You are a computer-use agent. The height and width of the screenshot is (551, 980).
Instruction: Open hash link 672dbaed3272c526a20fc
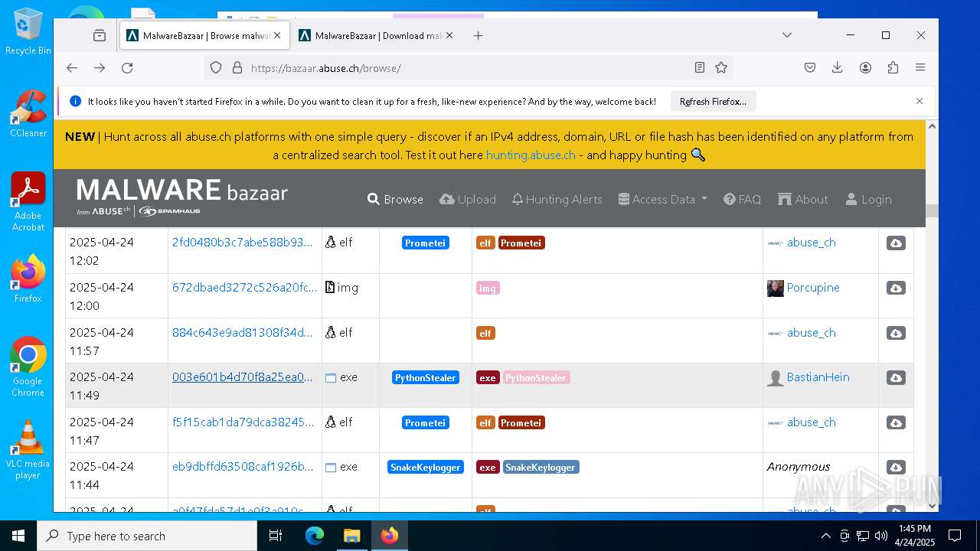[x=244, y=287]
